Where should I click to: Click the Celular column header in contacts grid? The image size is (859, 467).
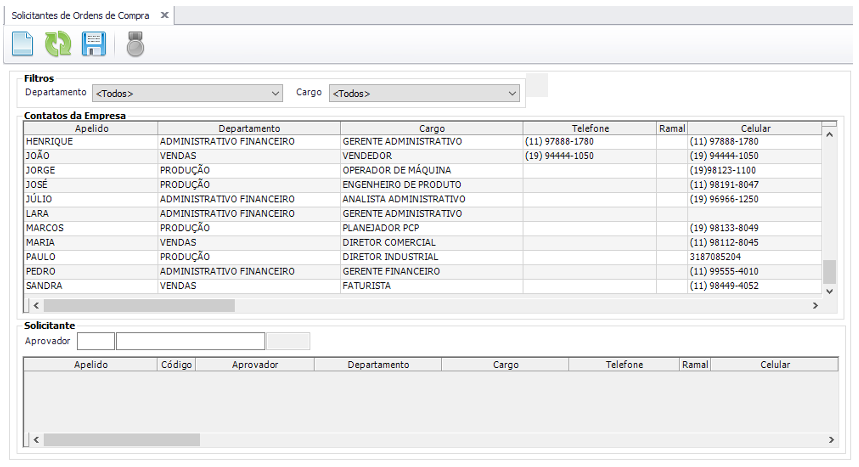click(755, 128)
